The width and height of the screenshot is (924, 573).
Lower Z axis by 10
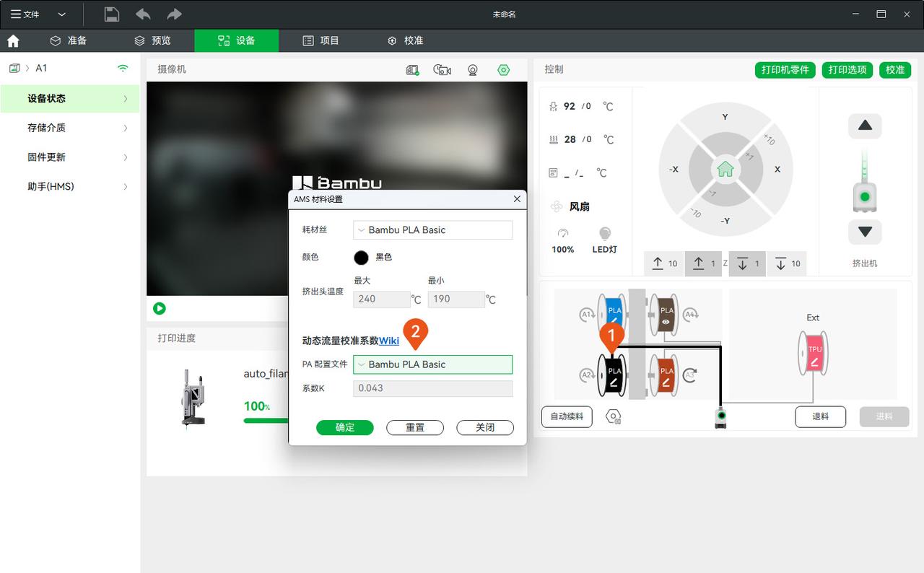(x=787, y=263)
